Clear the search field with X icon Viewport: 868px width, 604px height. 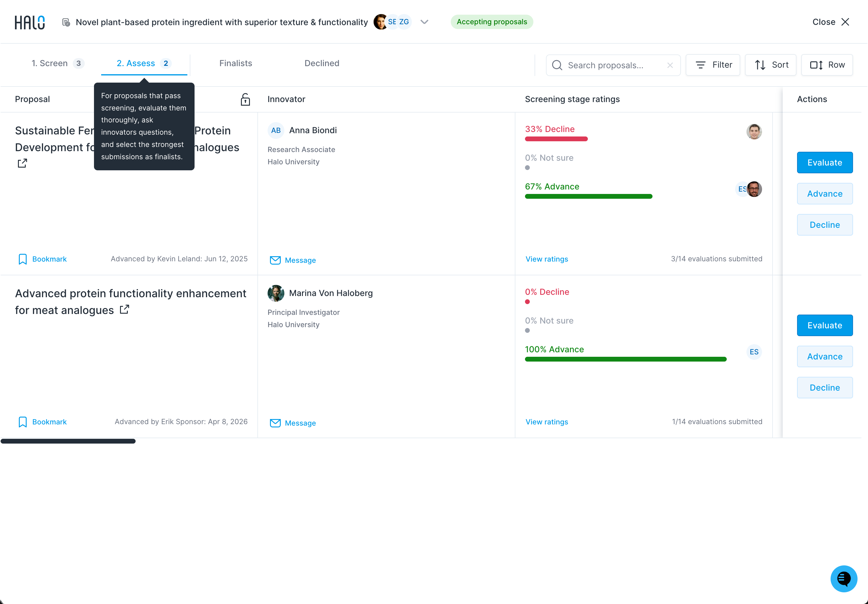pyautogui.click(x=670, y=65)
